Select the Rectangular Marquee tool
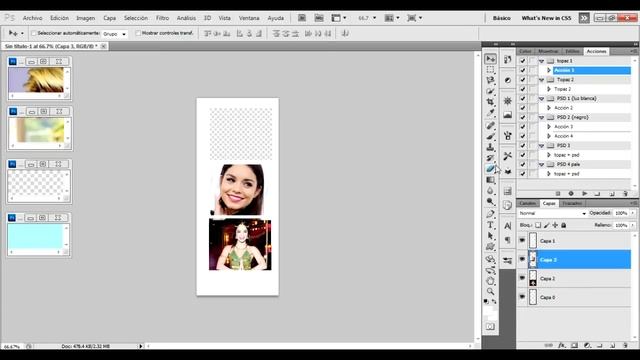This screenshot has height=360, width=640. coord(490,70)
